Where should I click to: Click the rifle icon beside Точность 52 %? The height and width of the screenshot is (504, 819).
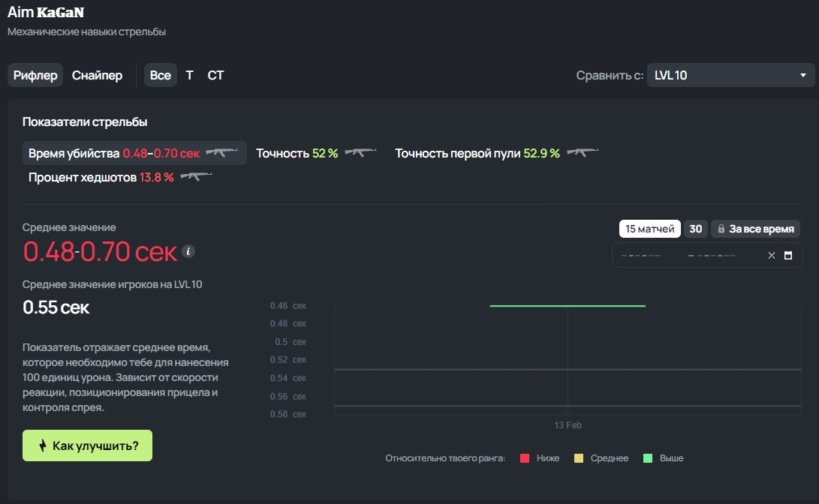360,153
